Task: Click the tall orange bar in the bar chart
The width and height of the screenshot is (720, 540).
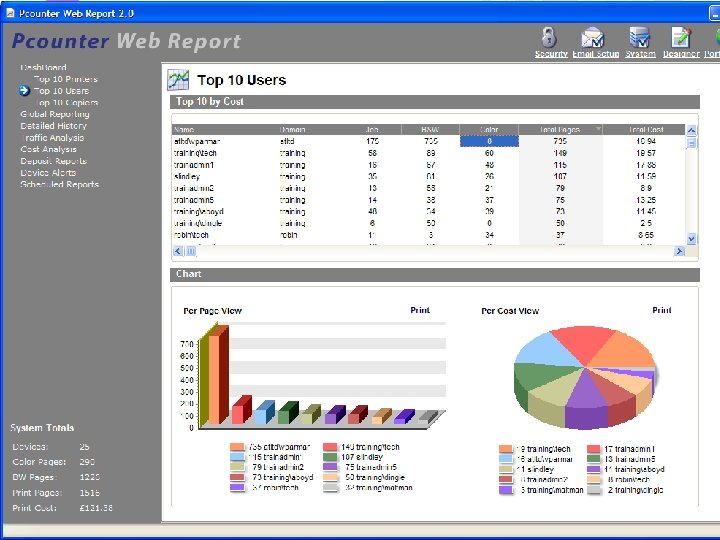Action: 217,377
